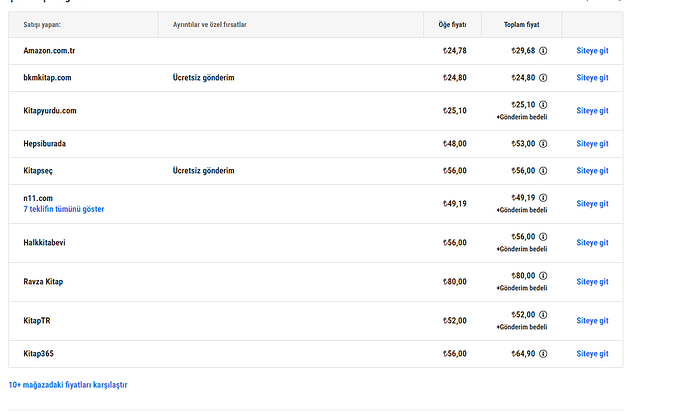The height and width of the screenshot is (414, 690).
Task: Click total price ₺64,90 for Kitap365
Action: [523, 354]
